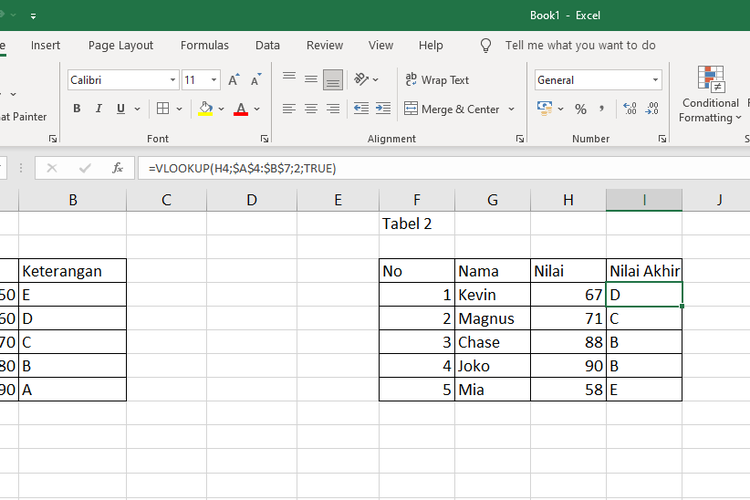
Task: Click the Center horizontal alignment icon
Action: (x=311, y=109)
